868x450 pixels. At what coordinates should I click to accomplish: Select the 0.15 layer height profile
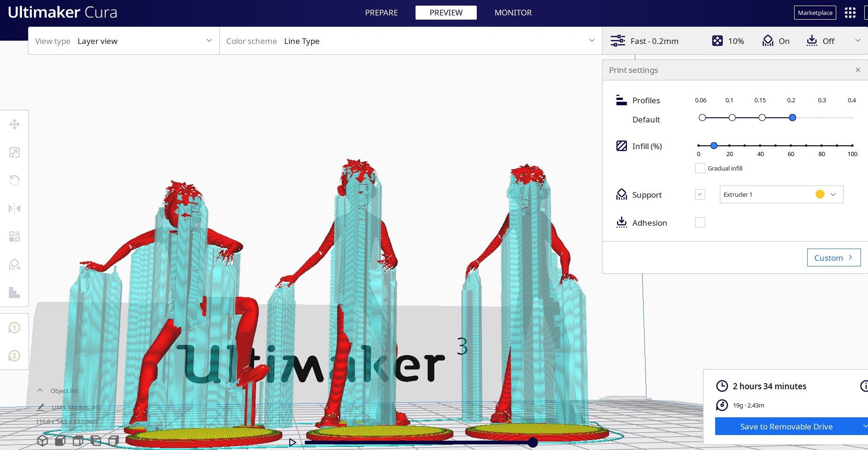click(762, 118)
